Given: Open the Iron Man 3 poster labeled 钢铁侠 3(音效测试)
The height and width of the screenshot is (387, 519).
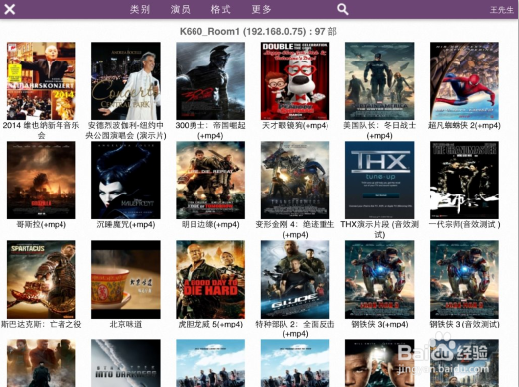Looking at the screenshot, I should click(x=464, y=279).
